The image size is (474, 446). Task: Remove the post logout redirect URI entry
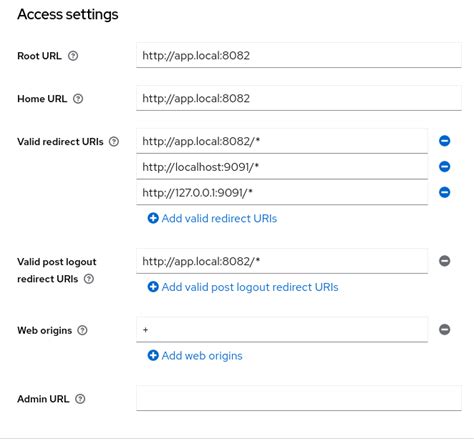click(444, 261)
